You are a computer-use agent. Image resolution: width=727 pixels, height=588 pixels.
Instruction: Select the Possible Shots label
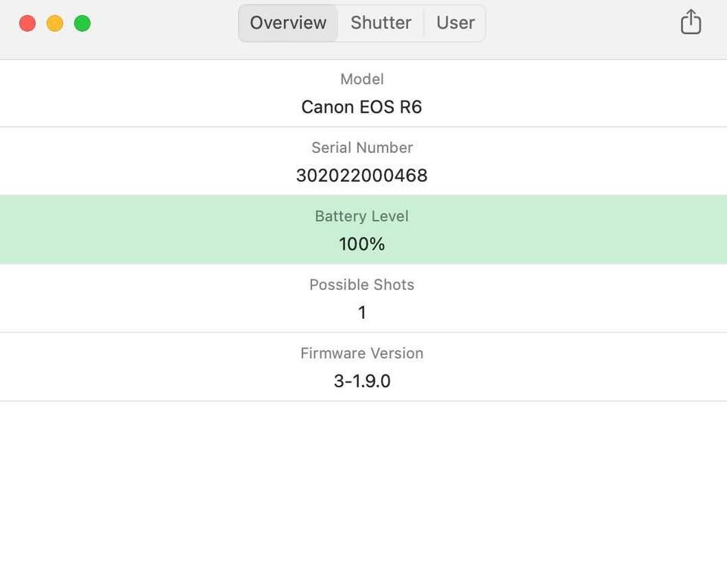[x=362, y=285]
